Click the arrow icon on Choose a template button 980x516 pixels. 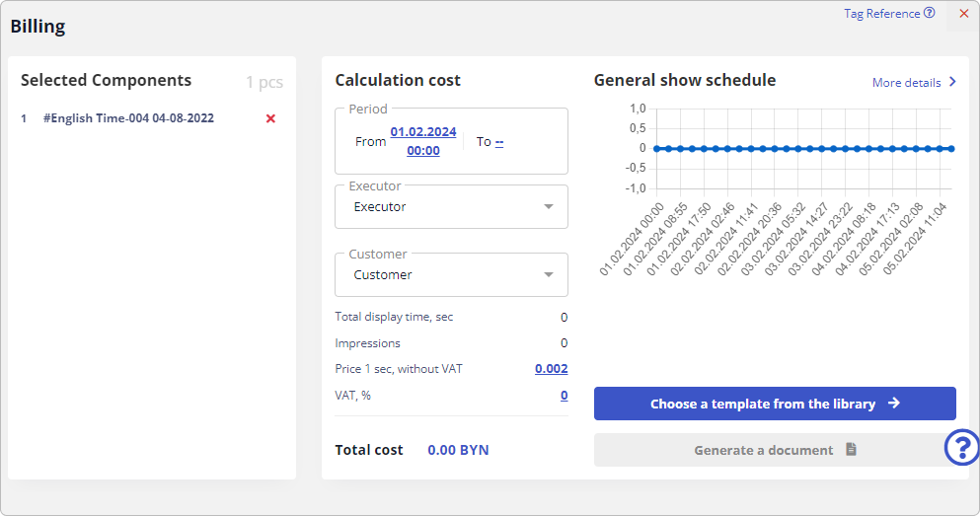click(893, 404)
